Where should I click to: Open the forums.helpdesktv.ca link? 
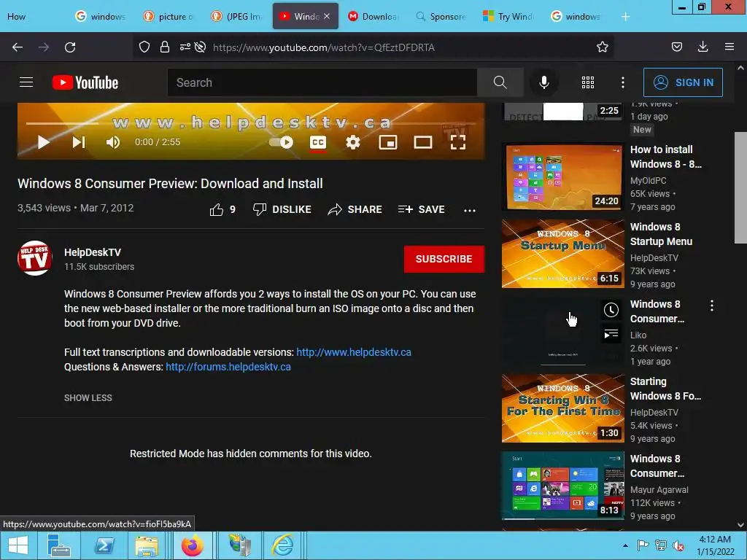click(x=228, y=367)
